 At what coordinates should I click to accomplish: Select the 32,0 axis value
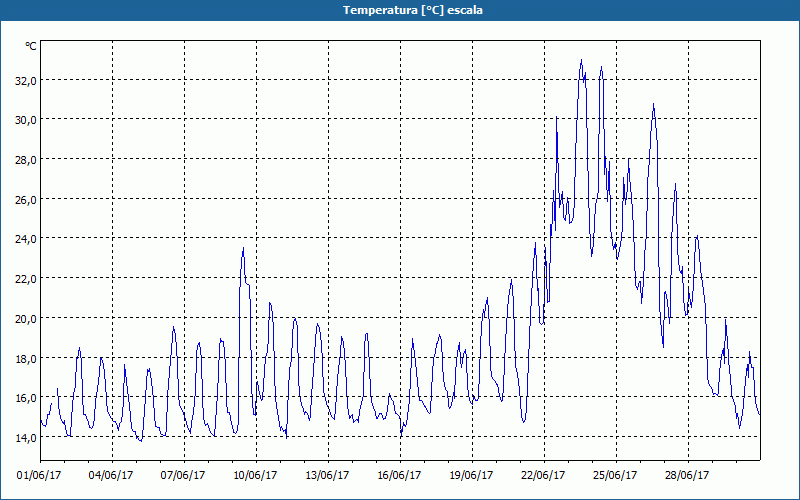(x=25, y=80)
